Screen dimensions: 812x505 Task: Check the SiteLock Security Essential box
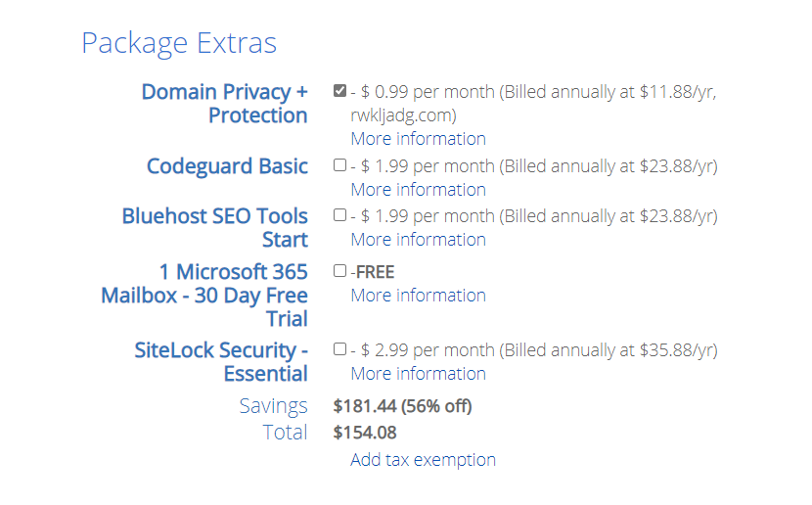tap(339, 349)
